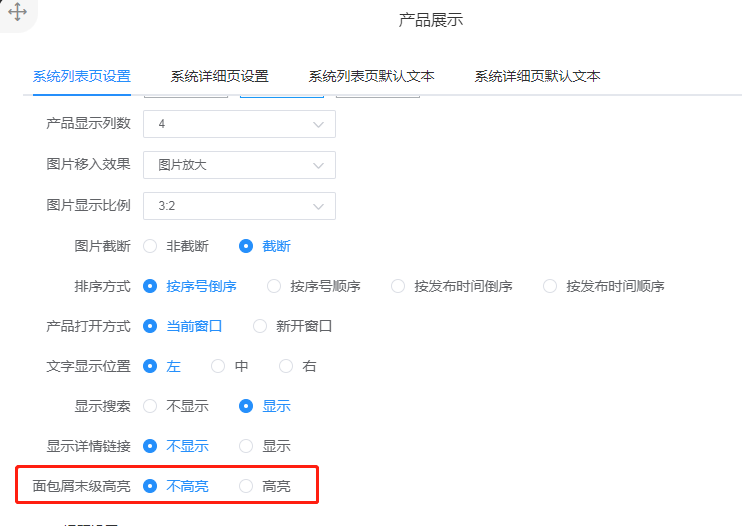The width and height of the screenshot is (742, 526).
Task: Expand the 图片显示比例 dropdown
Action: pyautogui.click(x=239, y=206)
